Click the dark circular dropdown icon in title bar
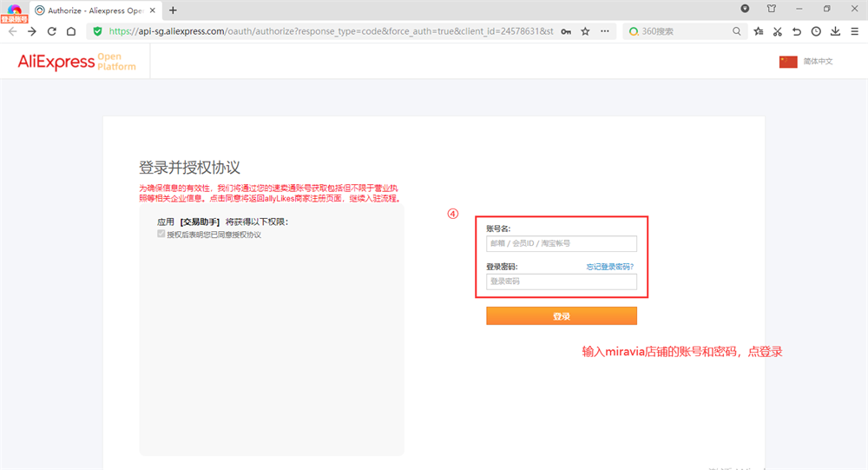The height and width of the screenshot is (470, 868). (x=745, y=9)
